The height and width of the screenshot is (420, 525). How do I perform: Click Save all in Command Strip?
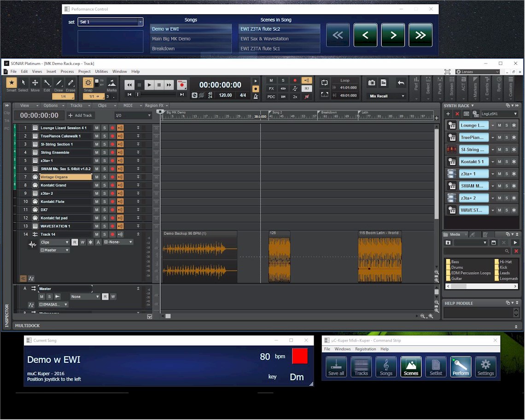click(x=336, y=367)
